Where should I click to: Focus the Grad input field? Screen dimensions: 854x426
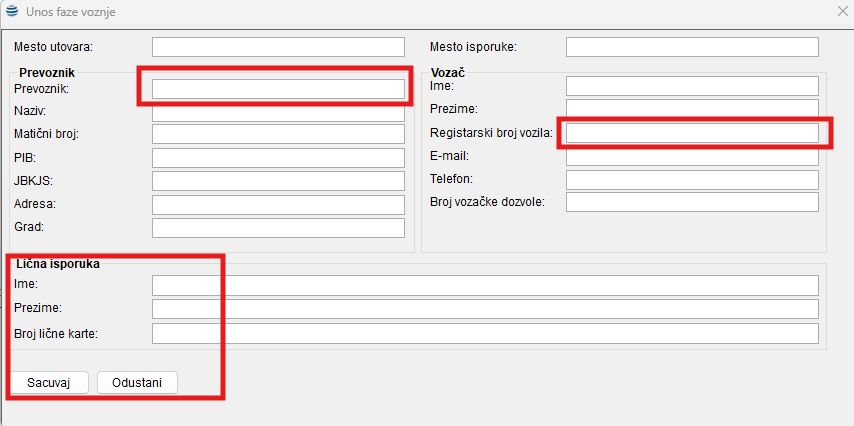click(278, 227)
